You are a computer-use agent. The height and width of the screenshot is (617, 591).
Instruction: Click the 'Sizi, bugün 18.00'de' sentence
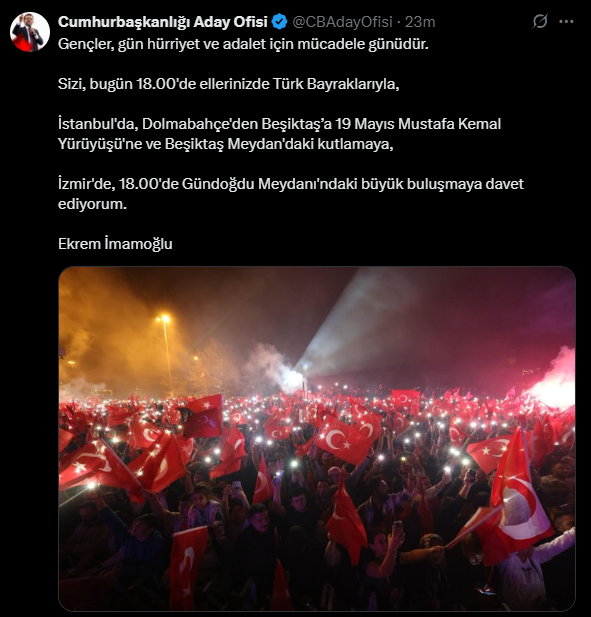[229, 84]
